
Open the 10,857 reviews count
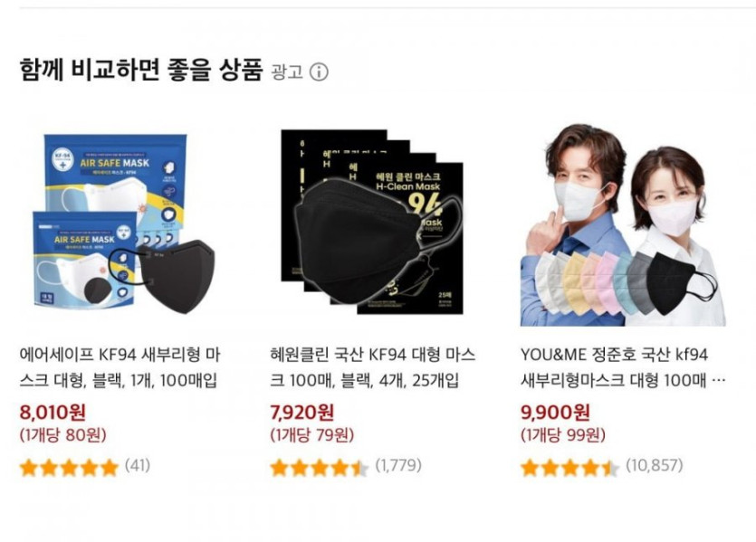(x=654, y=467)
